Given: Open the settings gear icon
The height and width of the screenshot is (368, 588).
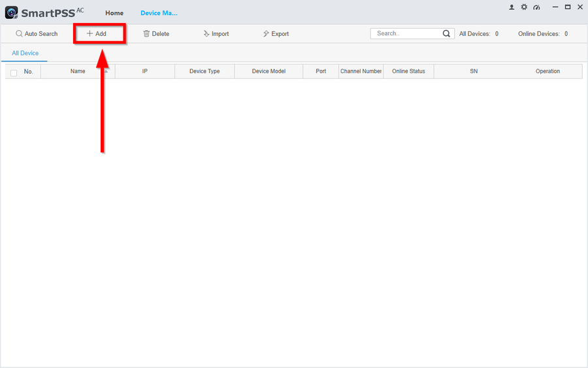Looking at the screenshot, I should coord(524,7).
